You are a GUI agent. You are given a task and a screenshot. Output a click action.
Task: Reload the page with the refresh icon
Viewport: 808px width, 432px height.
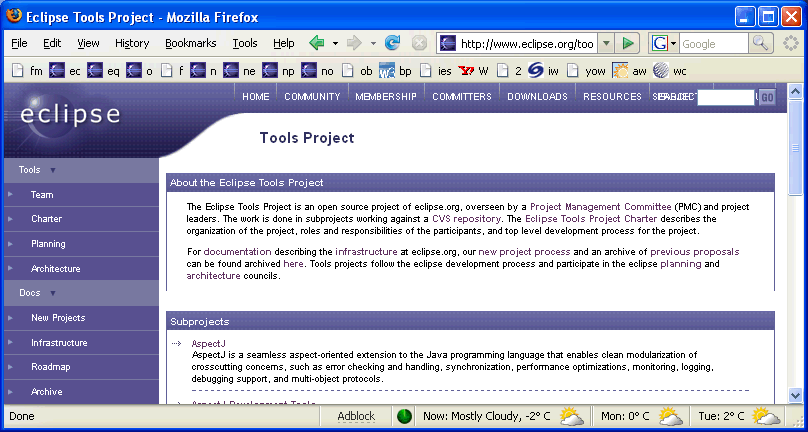pyautogui.click(x=393, y=43)
